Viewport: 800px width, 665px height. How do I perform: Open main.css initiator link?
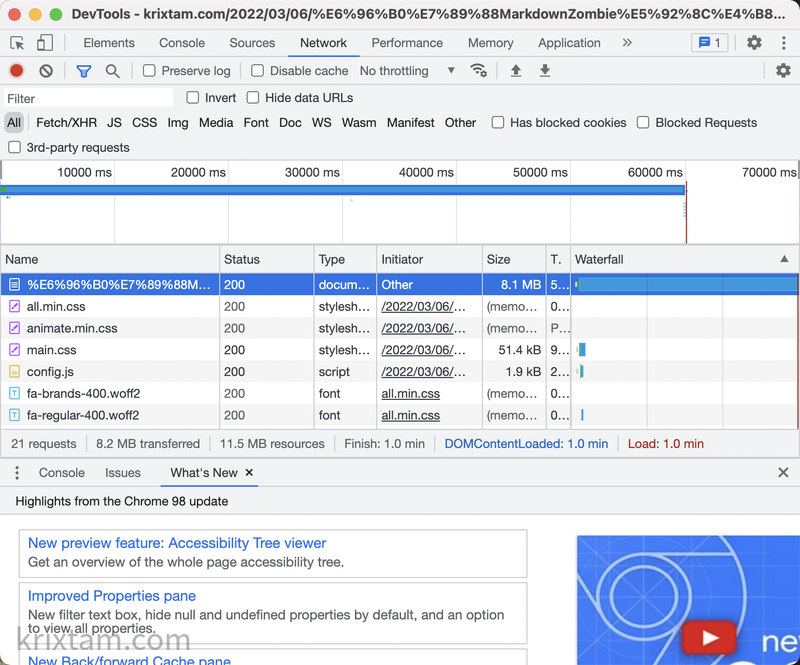pyautogui.click(x=423, y=350)
